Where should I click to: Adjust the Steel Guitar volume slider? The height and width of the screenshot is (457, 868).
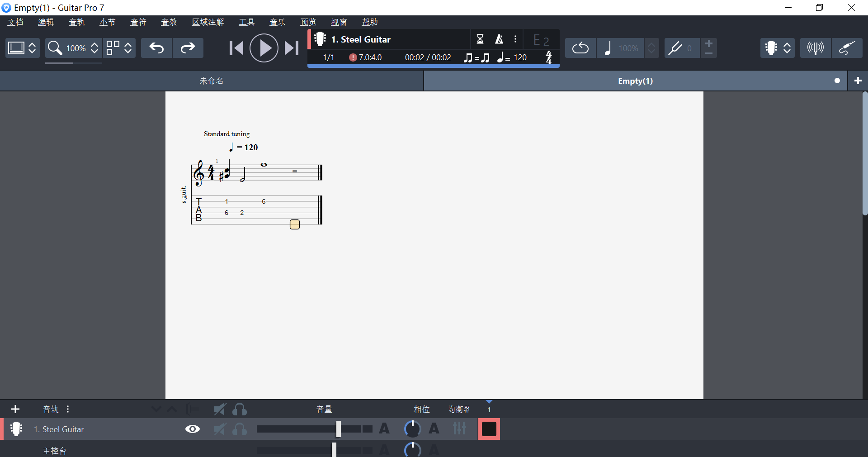pos(339,429)
